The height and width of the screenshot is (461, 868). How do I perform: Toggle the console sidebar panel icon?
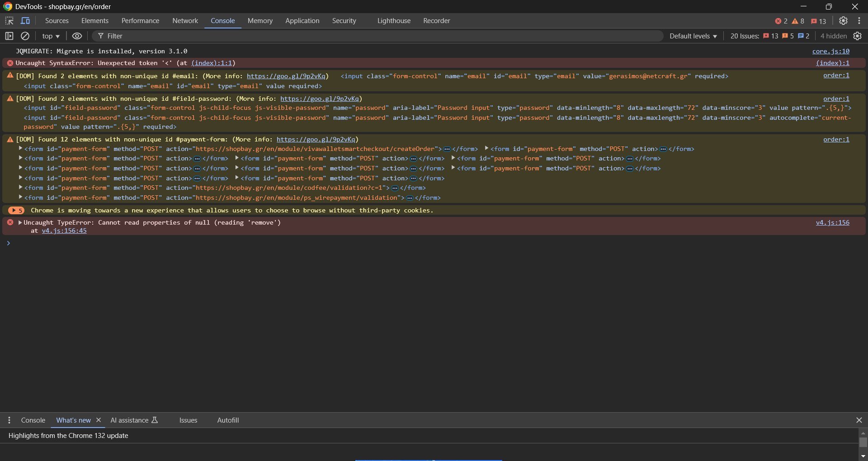tap(9, 36)
